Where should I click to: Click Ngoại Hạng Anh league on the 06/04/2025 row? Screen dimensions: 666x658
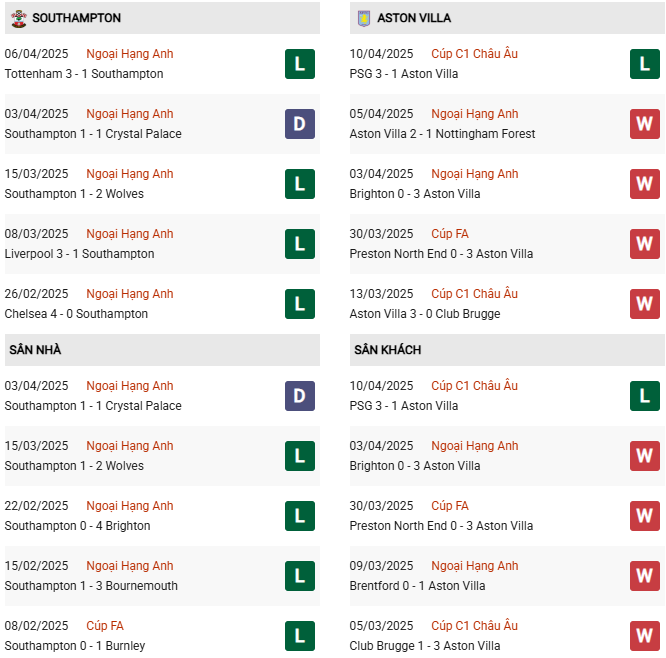130,54
